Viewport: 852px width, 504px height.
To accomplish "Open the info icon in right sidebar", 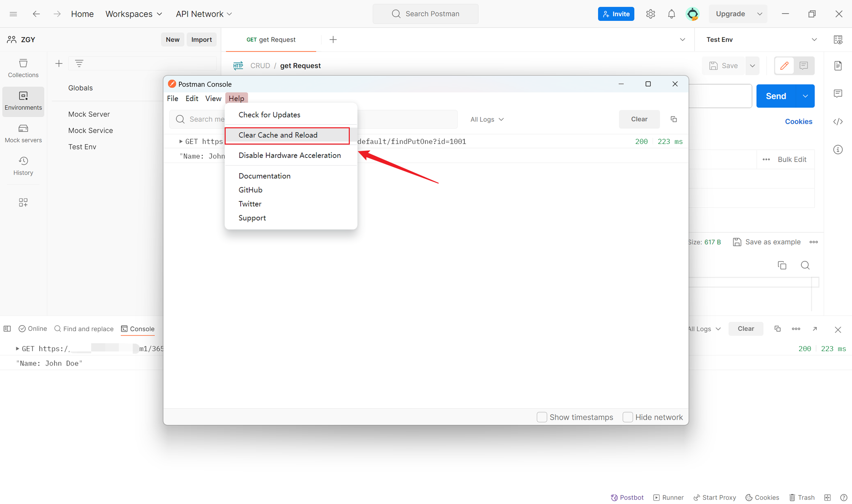I will tap(838, 150).
